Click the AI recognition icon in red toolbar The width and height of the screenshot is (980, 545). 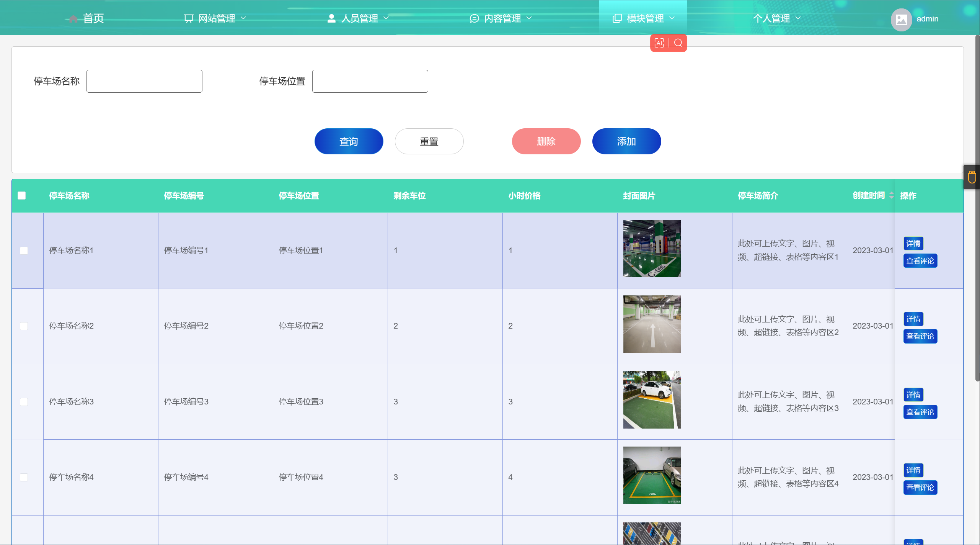(659, 43)
